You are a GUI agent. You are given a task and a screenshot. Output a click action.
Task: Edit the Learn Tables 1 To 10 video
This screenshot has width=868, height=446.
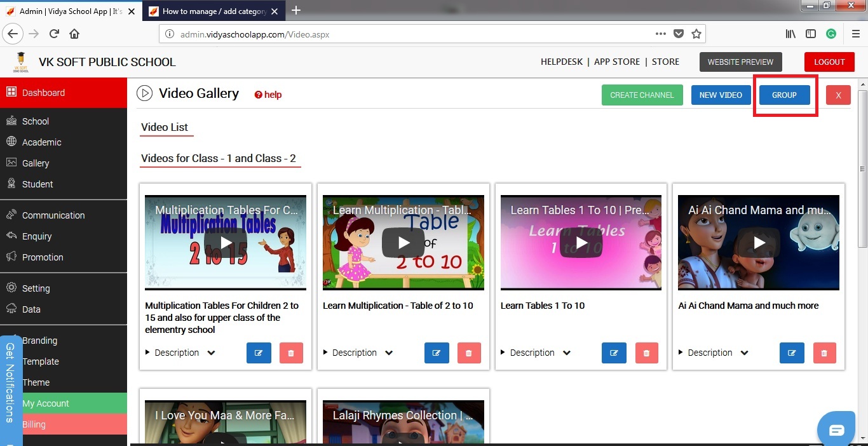(614, 353)
